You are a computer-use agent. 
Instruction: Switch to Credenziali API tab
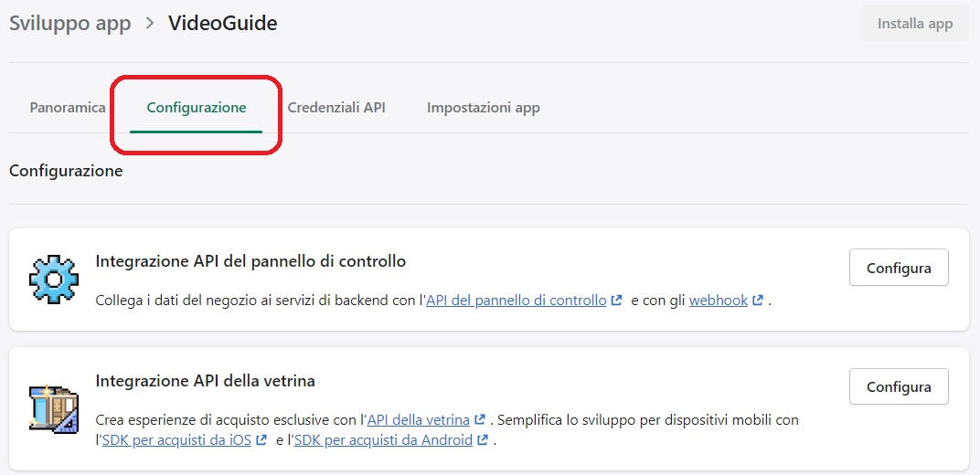pos(336,108)
